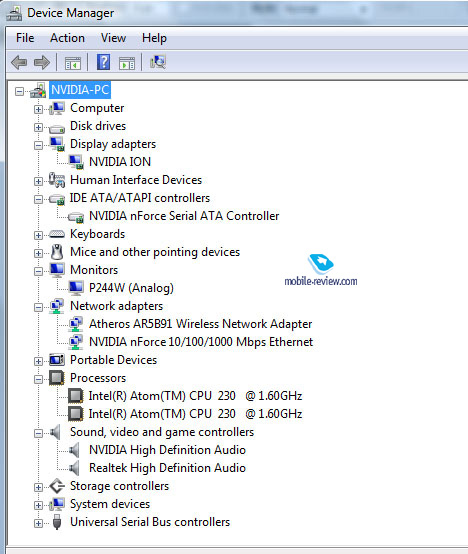This screenshot has width=468, height=554.
Task: Click the NVIDIA-PC computer root icon
Action: pyautogui.click(x=38, y=90)
